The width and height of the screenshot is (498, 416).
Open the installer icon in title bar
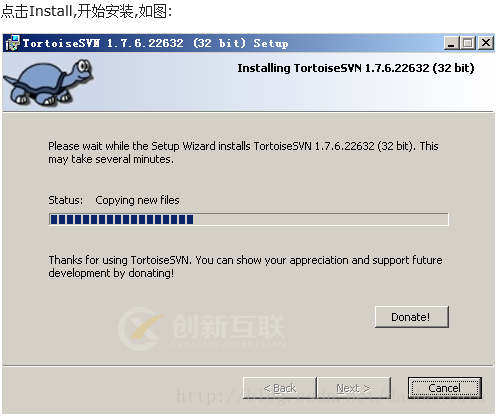pyautogui.click(x=13, y=43)
